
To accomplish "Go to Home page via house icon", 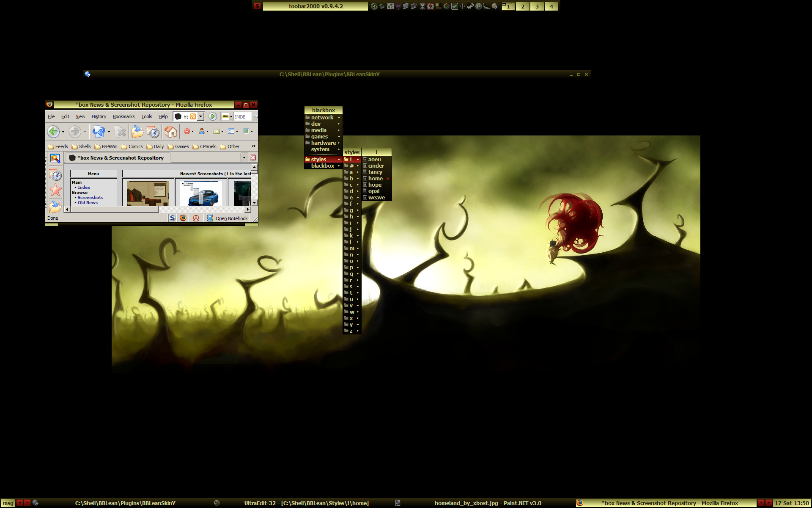I will (171, 132).
